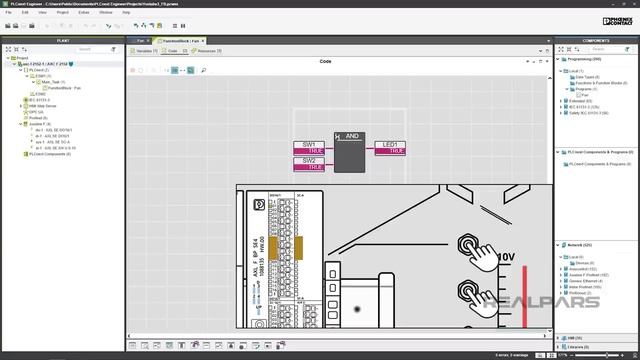This screenshot has width=640, height=360.
Task: Expand the HMI section in COMPONENTS
Action: click(x=558, y=338)
